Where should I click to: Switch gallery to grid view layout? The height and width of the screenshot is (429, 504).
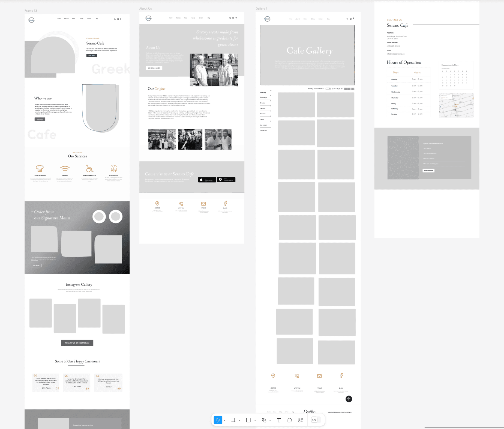pos(347,89)
